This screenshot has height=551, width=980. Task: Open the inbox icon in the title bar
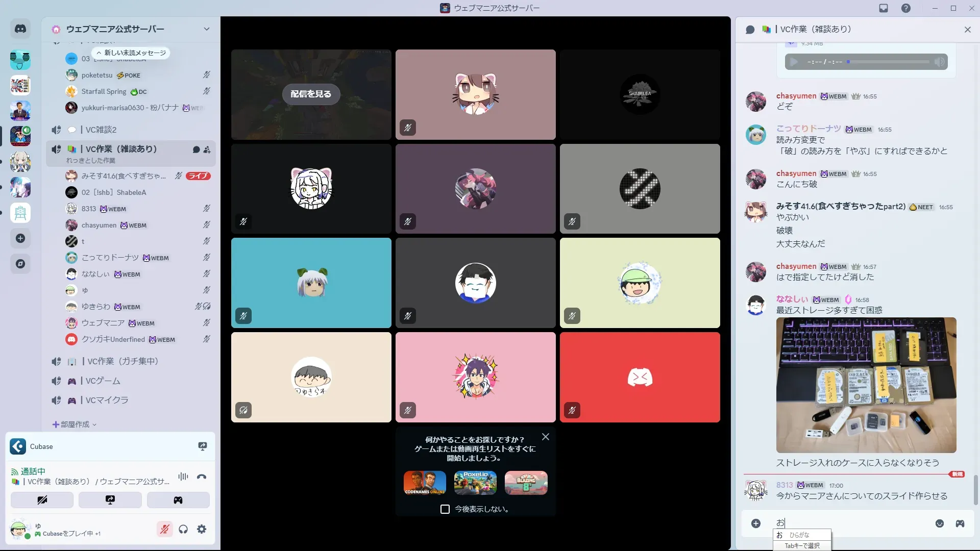[884, 8]
